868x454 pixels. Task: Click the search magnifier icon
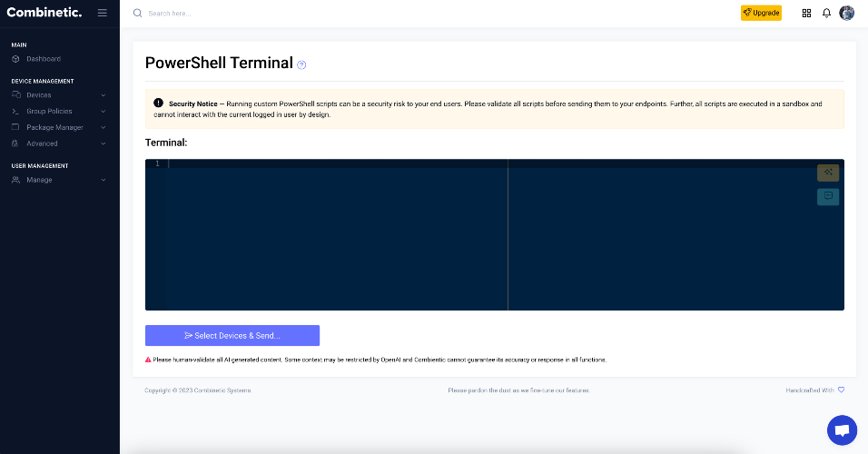tap(137, 13)
